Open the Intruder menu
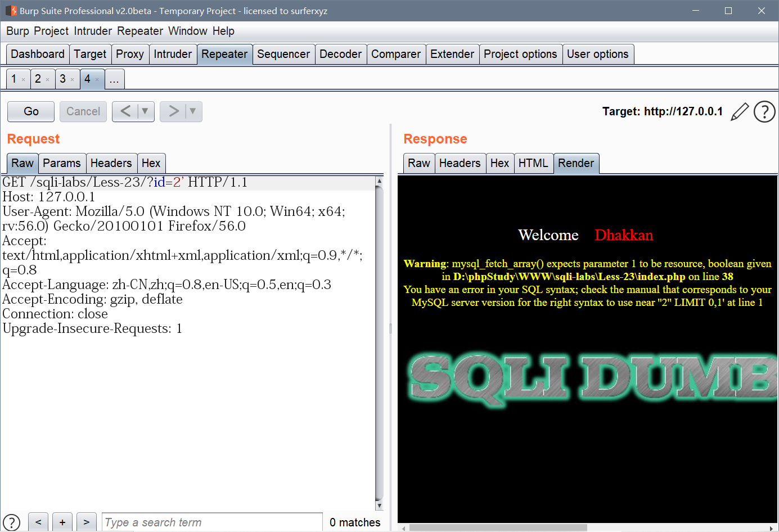Image resolution: width=779 pixels, height=532 pixels. click(x=92, y=31)
